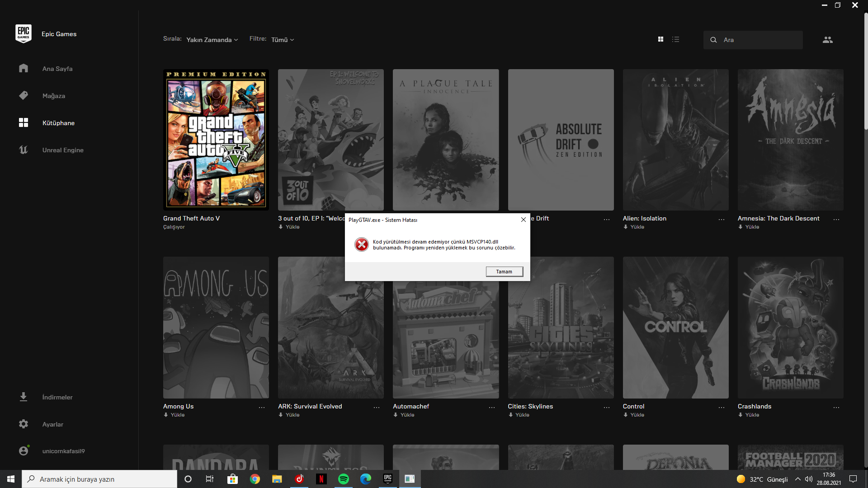Close the PlayGTAV.exe error dialog

tap(524, 220)
